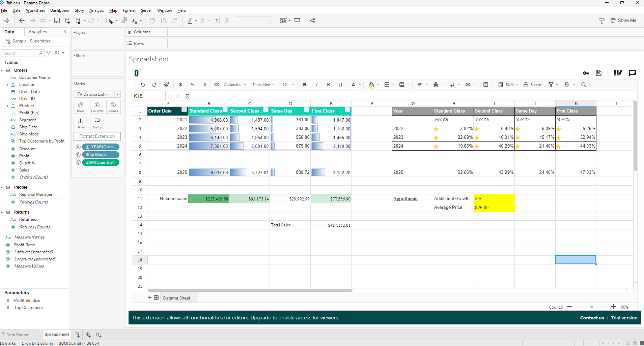Screen dimensions: 644x346
Task: Open the comments speech bubble icon
Action: click(633, 73)
